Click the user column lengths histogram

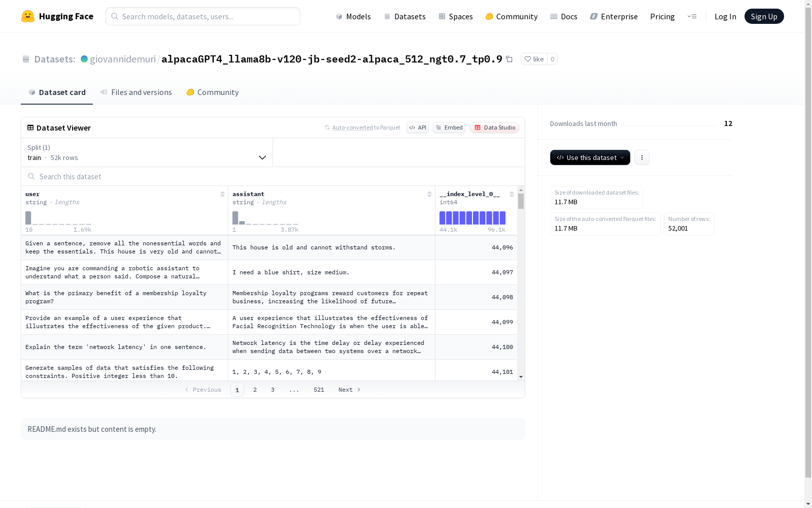(58, 218)
